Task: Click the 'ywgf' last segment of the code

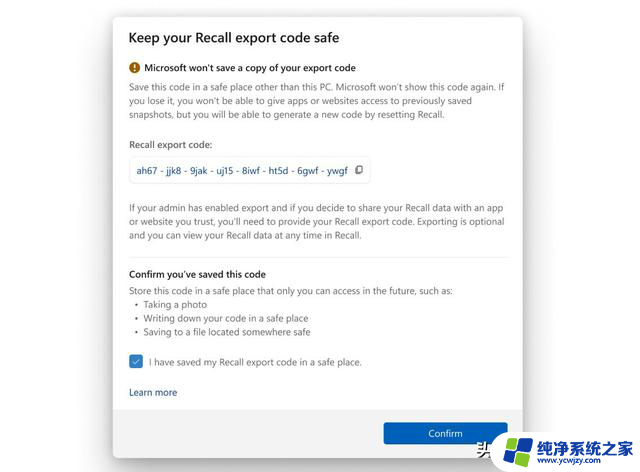Action: (x=338, y=171)
